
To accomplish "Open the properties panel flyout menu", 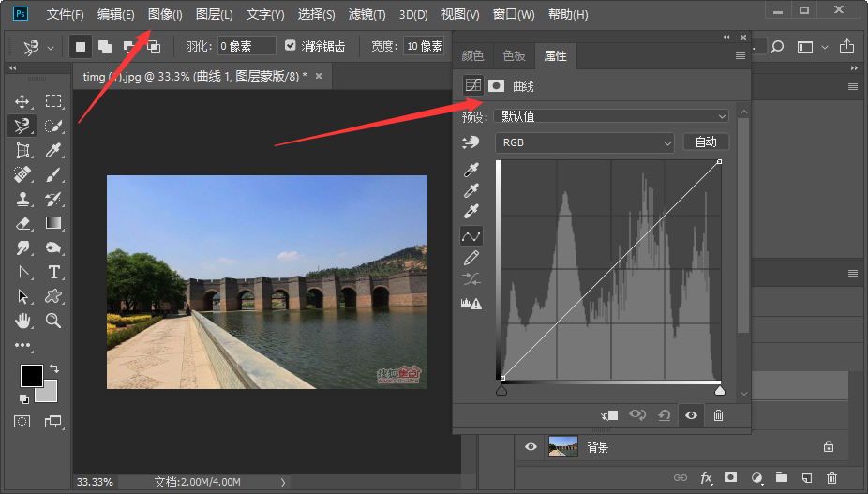I will (741, 56).
